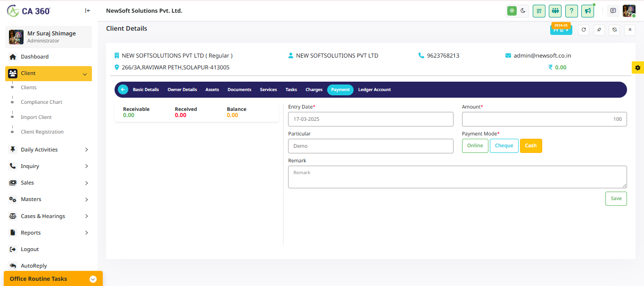Expand Office Routine Tasks panel
Image resolution: width=644 pixels, height=286 pixels.
tap(93, 279)
